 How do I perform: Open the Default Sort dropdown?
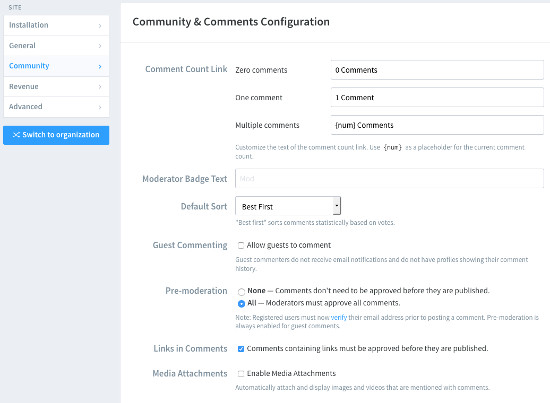click(x=288, y=206)
